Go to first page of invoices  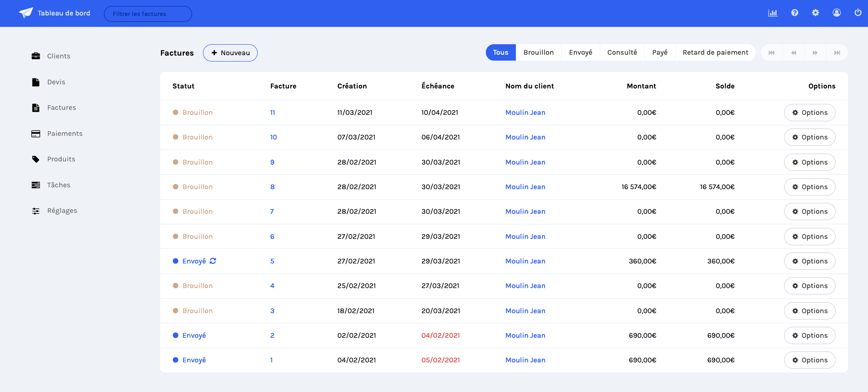(x=772, y=52)
